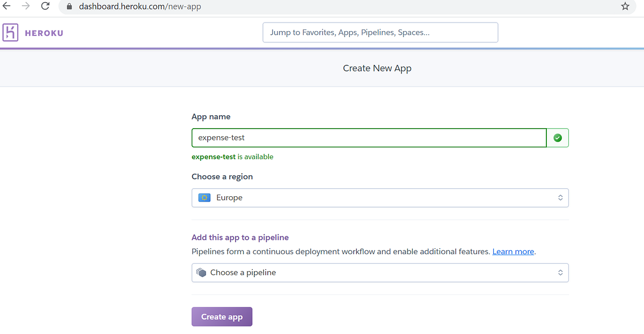Click the pipeline hexagon icon
Image resolution: width=644 pixels, height=334 pixels.
pos(201,272)
